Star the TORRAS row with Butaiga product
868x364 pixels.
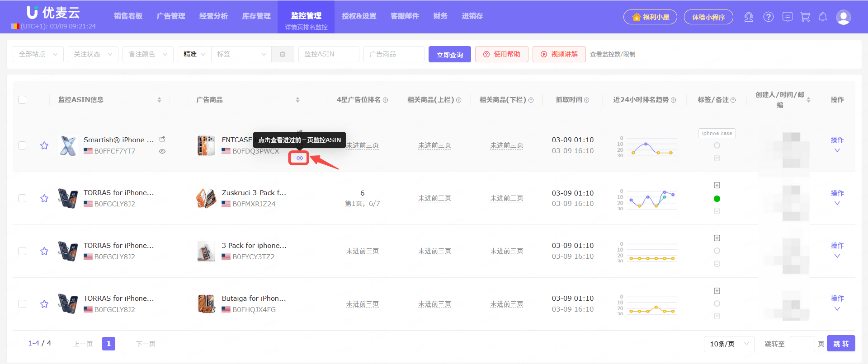[x=44, y=304]
